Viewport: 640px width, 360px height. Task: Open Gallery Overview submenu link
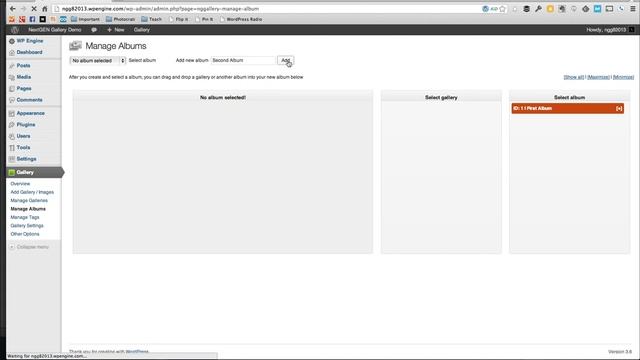tap(20, 184)
